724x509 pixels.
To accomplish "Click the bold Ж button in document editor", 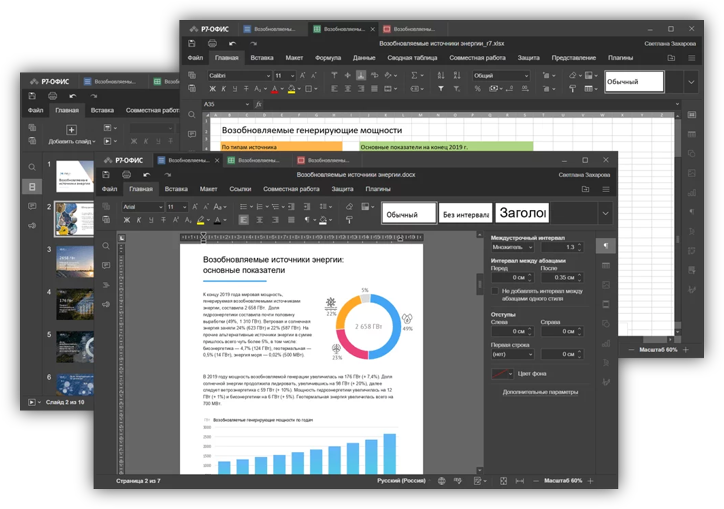I will 127,220.
